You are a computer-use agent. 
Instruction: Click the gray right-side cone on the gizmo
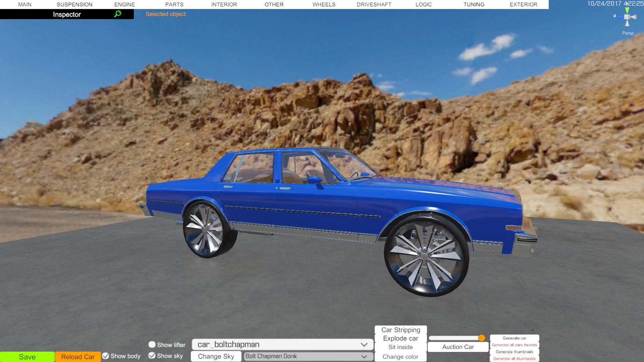coord(634,17)
